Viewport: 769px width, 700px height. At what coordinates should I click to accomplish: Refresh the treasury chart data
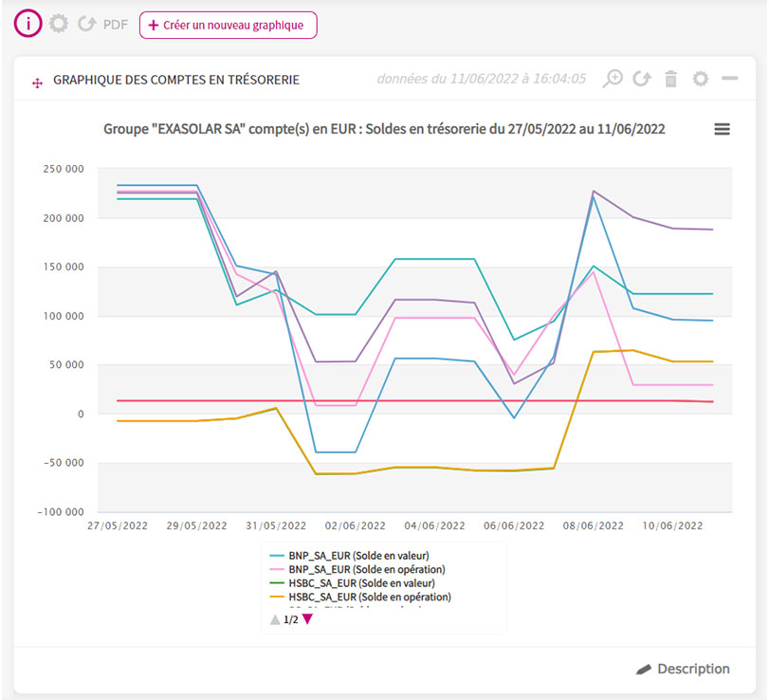(642, 79)
